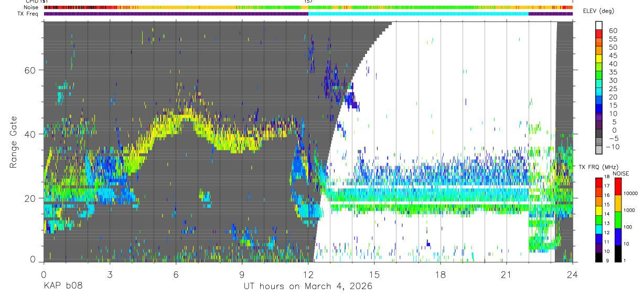Click the 'KAP b08' radar beam label

[62, 287]
